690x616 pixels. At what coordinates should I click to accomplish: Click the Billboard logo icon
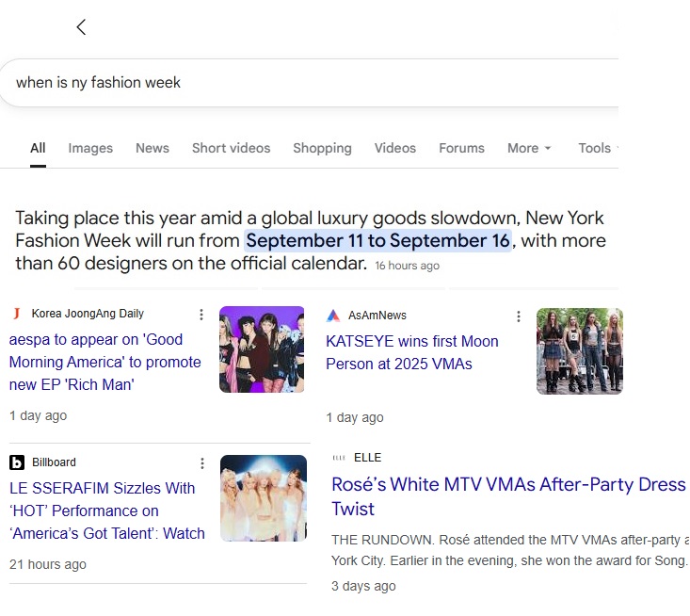(17, 462)
